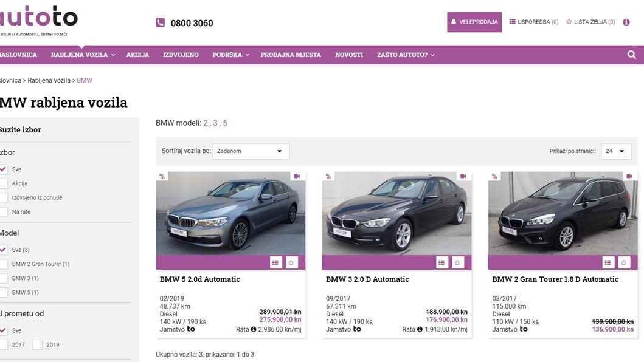Click video icon on BMW 5 card
The image size is (644, 362).
coord(297,176)
